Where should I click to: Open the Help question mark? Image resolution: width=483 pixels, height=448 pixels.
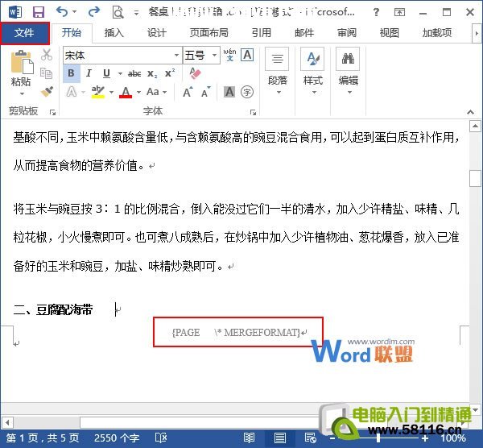point(376,12)
